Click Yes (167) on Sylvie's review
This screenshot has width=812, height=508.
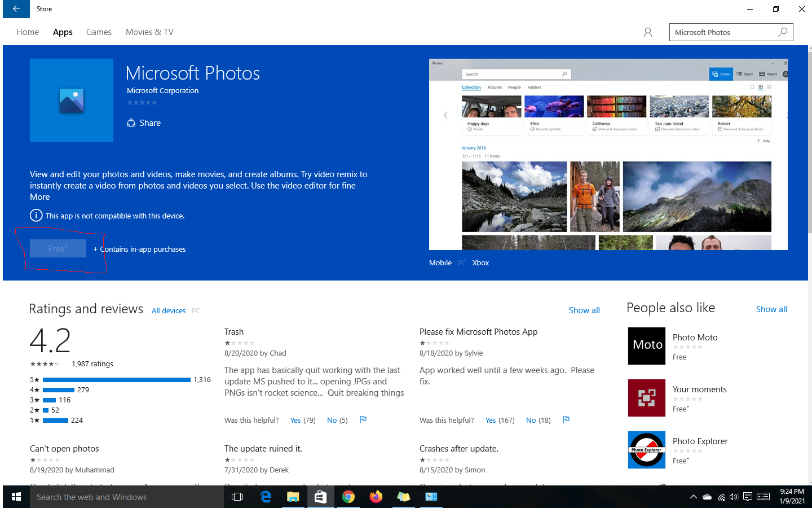click(x=500, y=420)
